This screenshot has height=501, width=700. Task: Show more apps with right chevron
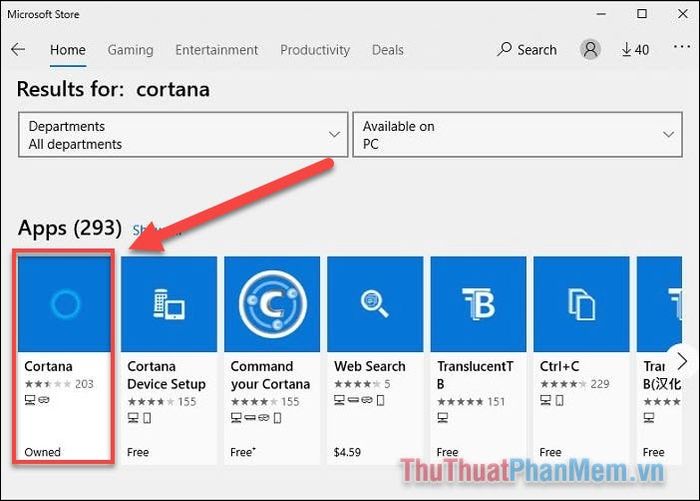pos(682,361)
